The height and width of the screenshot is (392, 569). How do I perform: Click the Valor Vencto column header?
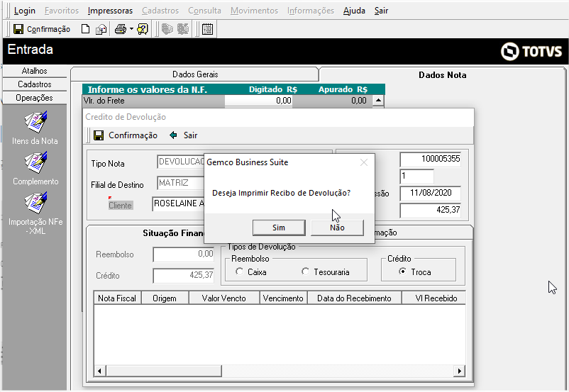pos(224,298)
